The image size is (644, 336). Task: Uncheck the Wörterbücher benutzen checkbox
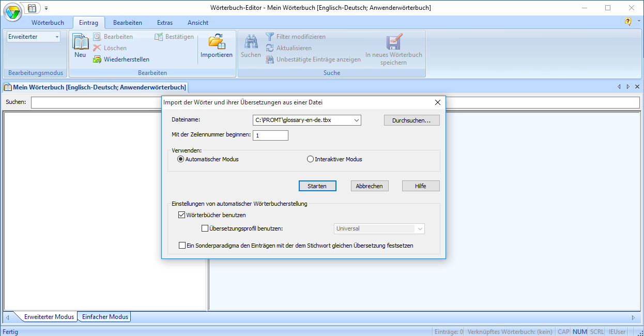point(182,215)
